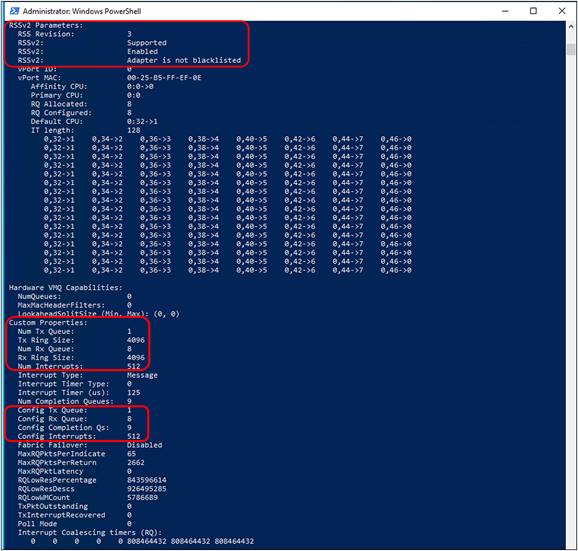This screenshot has width=578, height=551.
Task: Click the 'Affinity CPU:' label
Action: (59, 87)
